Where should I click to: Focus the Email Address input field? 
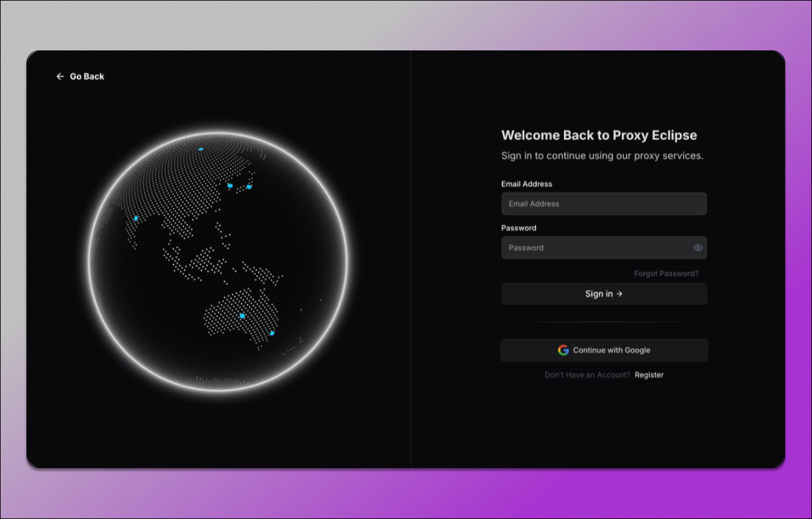click(x=604, y=204)
